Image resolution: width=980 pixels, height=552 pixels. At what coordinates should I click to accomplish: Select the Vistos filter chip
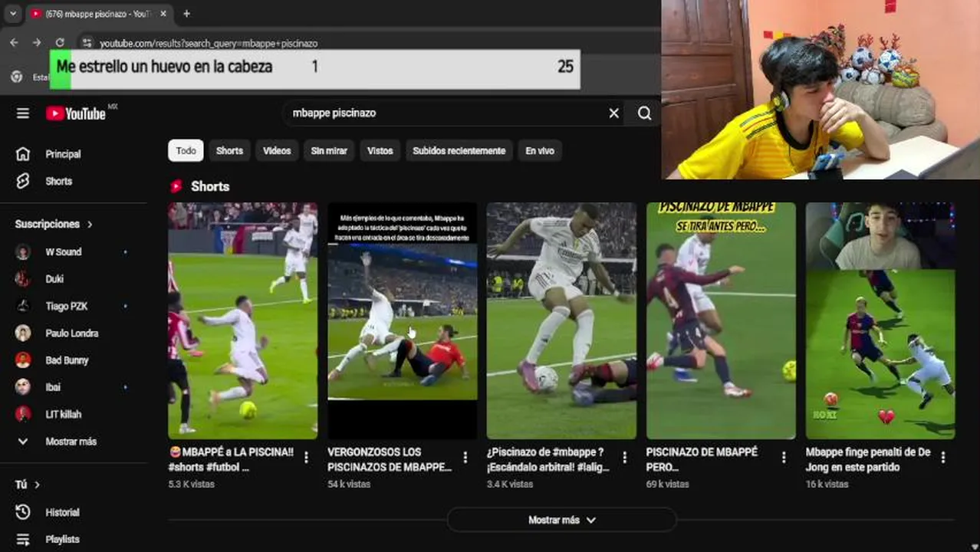coord(380,151)
